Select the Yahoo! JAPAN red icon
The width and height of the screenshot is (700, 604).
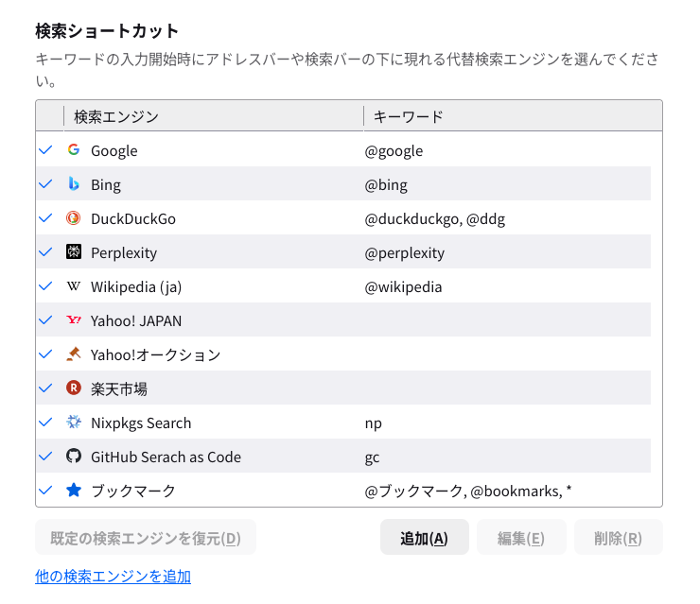pyautogui.click(x=74, y=319)
